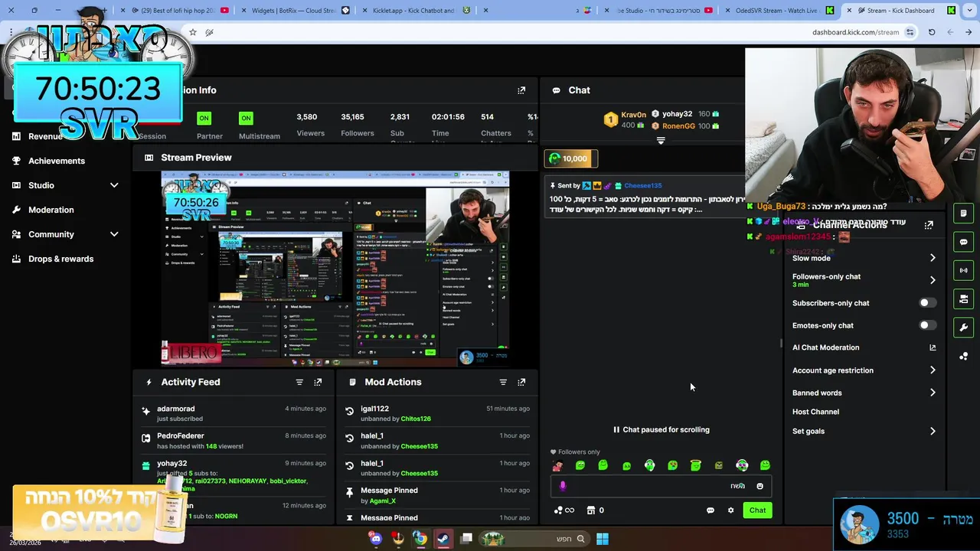Open Chrome from the Windows taskbar
The height and width of the screenshot is (551, 980).
pyautogui.click(x=420, y=539)
